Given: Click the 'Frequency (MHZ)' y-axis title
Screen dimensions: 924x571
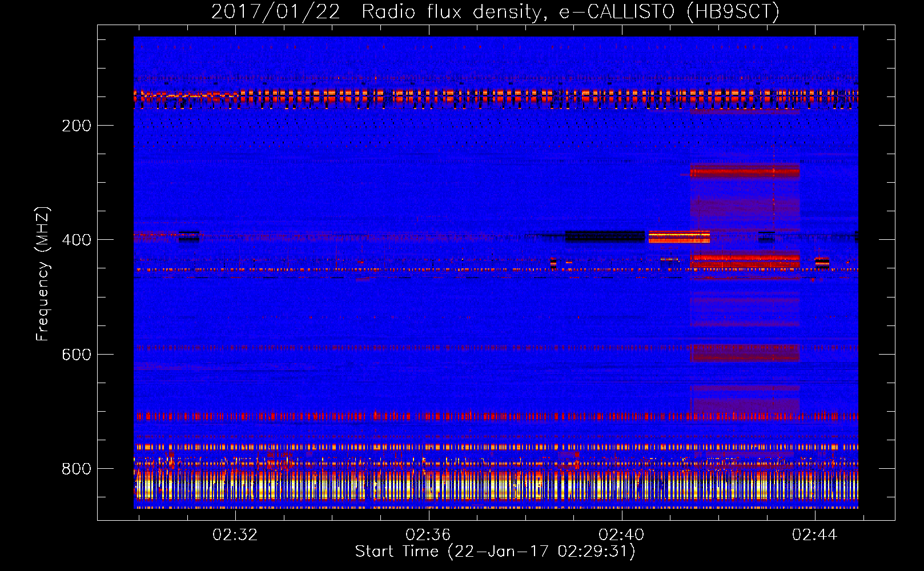Looking at the screenshot, I should 43,274.
